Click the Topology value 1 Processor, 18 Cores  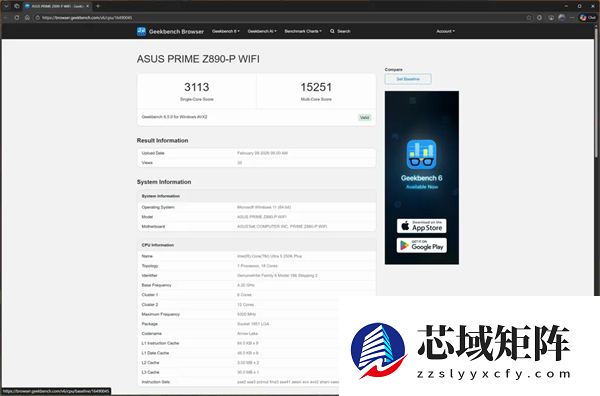[x=257, y=266]
